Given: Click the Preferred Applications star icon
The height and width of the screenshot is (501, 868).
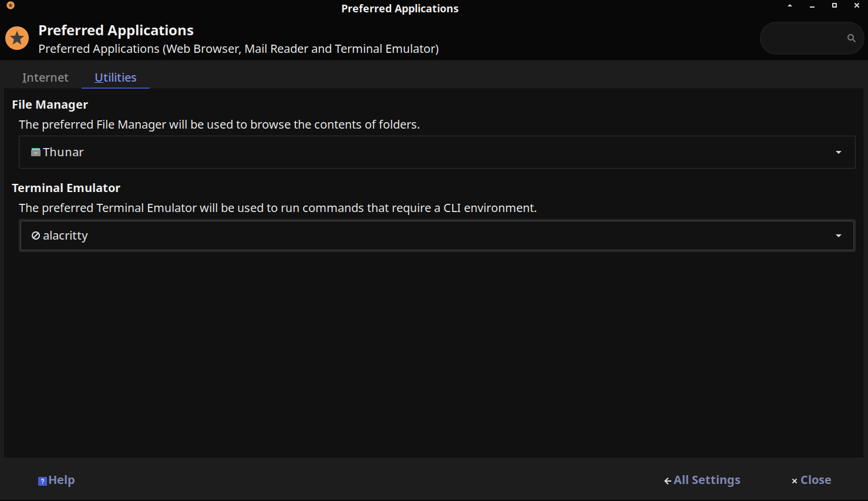Looking at the screenshot, I should pos(17,38).
